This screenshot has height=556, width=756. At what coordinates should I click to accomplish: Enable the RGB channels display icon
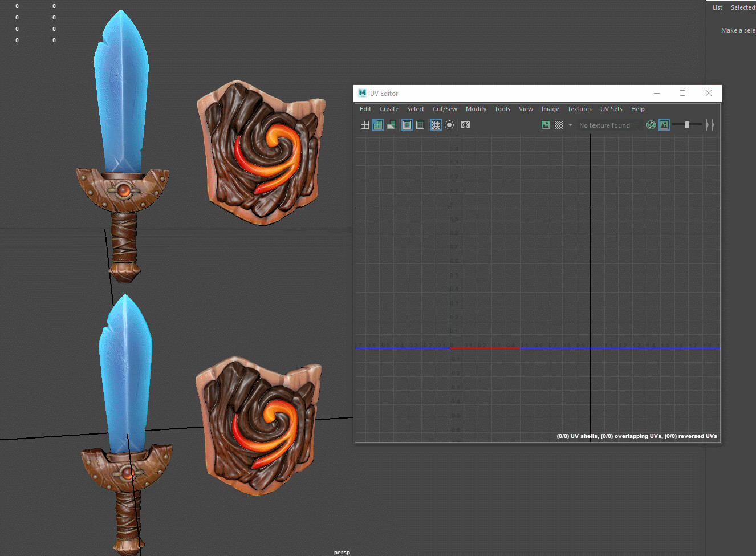click(651, 125)
